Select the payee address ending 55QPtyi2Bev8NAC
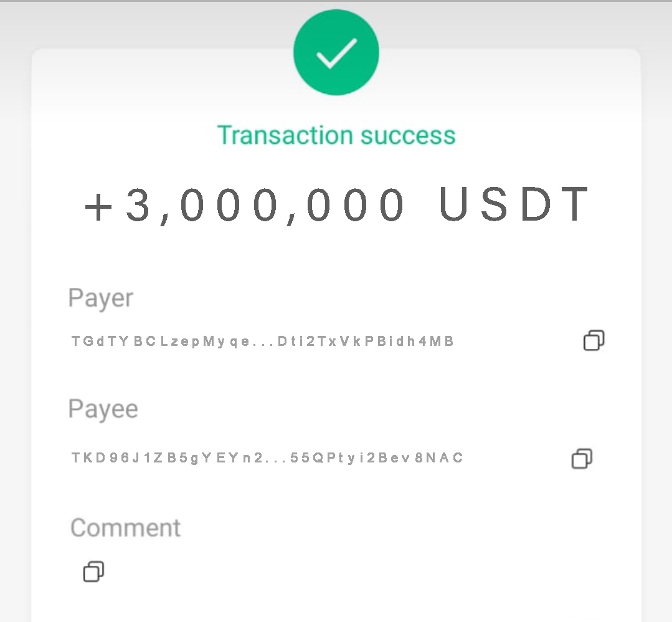This screenshot has height=622, width=672. (377, 458)
